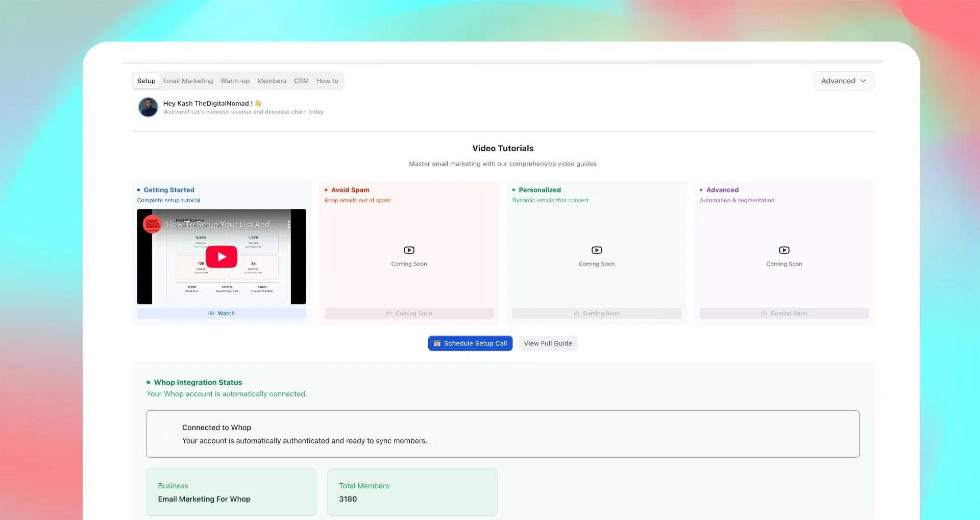Click Kash's profile avatar
The image size is (980, 520).
(148, 107)
